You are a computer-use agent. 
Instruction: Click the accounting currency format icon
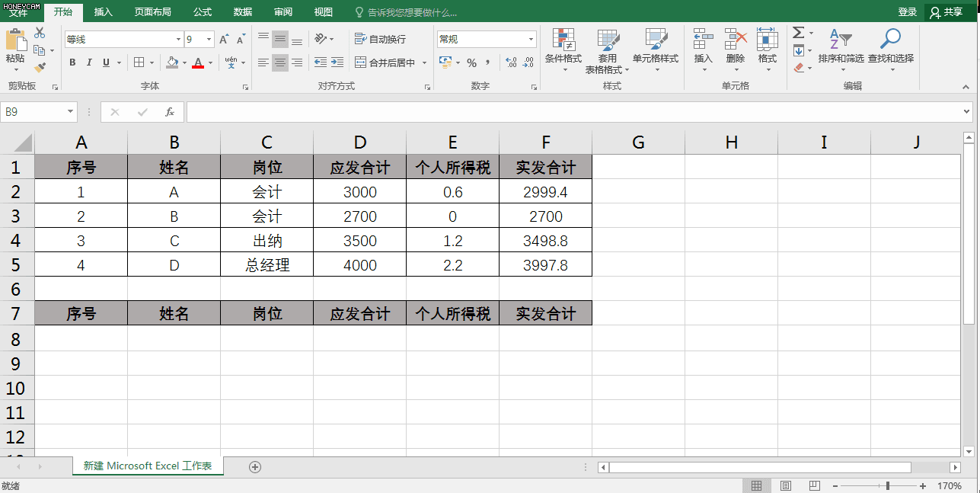point(445,62)
